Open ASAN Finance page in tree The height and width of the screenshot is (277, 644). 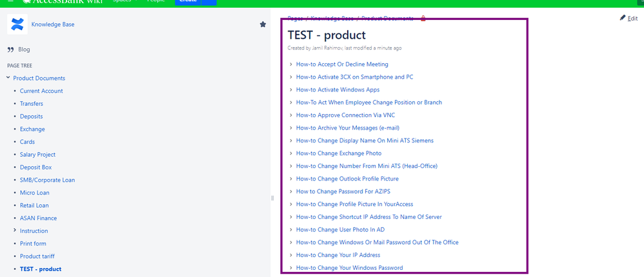pyautogui.click(x=38, y=218)
